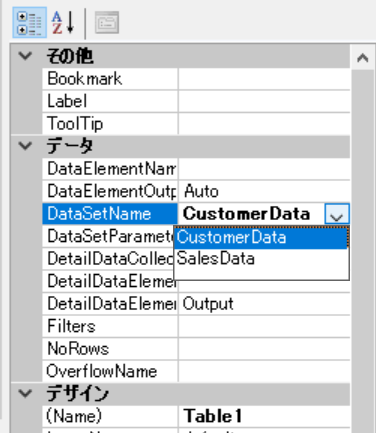376x433 pixels.
Task: Close the DataSetName dropdown arrow
Action: click(x=337, y=214)
